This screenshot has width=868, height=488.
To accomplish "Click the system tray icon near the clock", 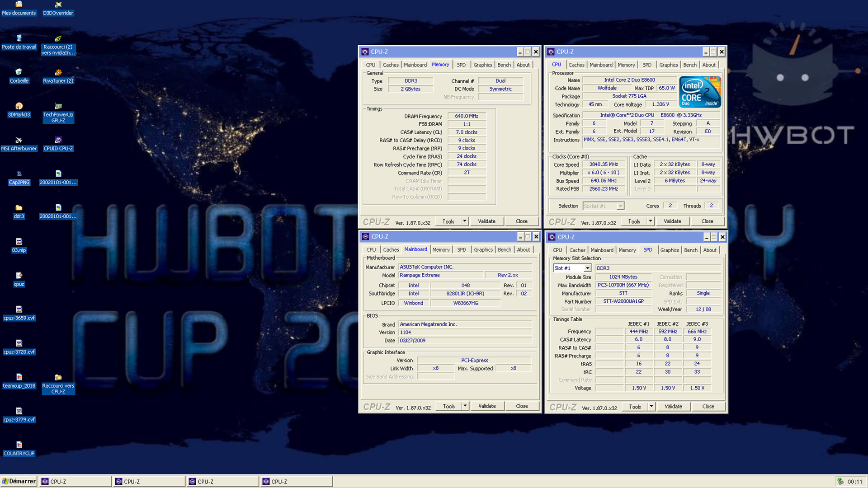I will pos(840,482).
